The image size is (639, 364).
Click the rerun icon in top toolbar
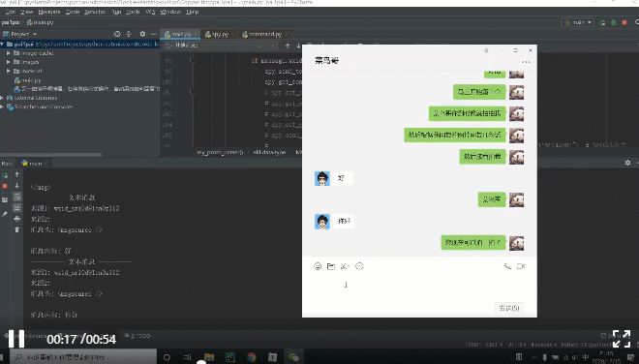602,22
